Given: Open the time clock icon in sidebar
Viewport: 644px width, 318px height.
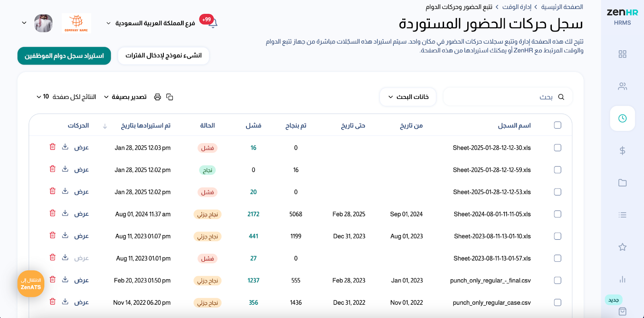Looking at the screenshot, I should [622, 118].
